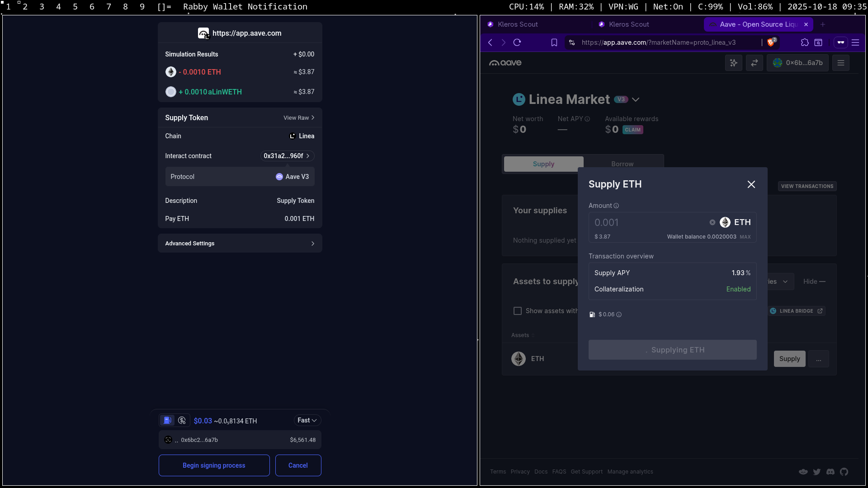Click the bookmark icon in address bar
Screen dimensions: 868x488
pyautogui.click(x=554, y=42)
